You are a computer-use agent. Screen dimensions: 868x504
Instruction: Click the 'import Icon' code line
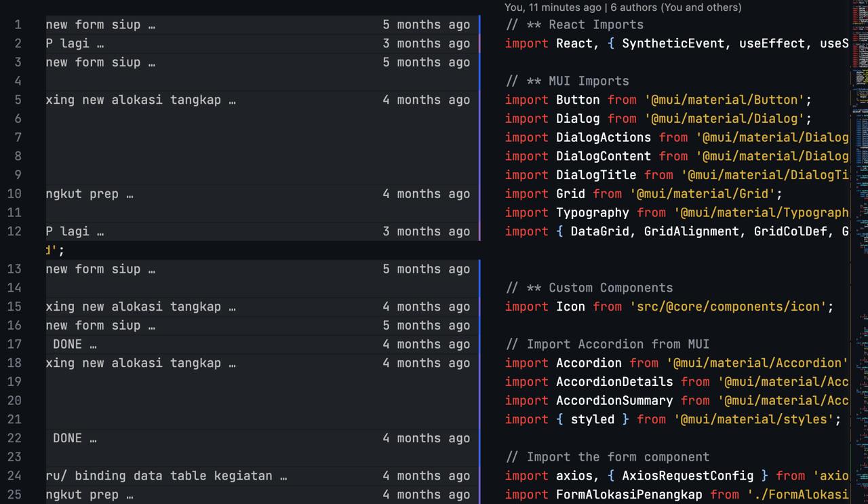tap(669, 307)
